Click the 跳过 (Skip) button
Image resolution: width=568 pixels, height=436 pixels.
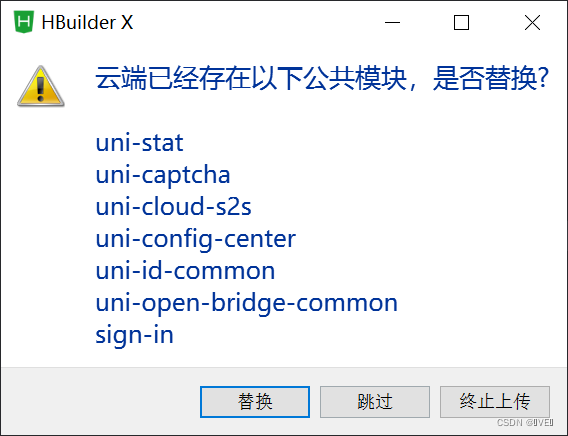pos(375,402)
